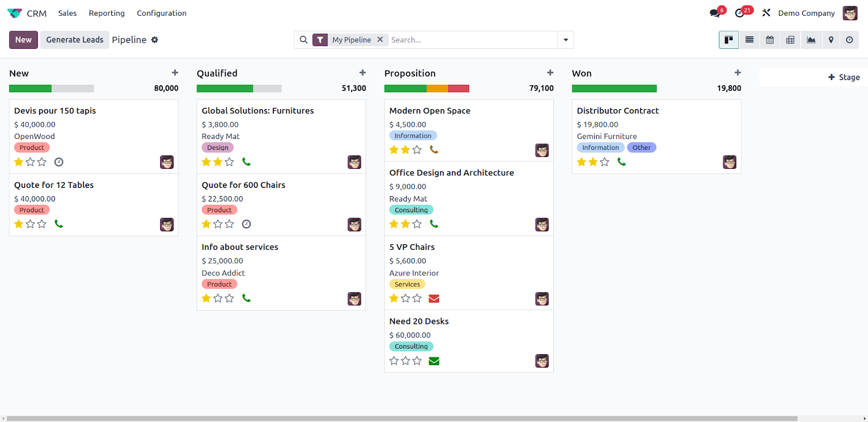868x422 pixels.
Task: Click phone icon on Info about services
Action: [246, 298]
